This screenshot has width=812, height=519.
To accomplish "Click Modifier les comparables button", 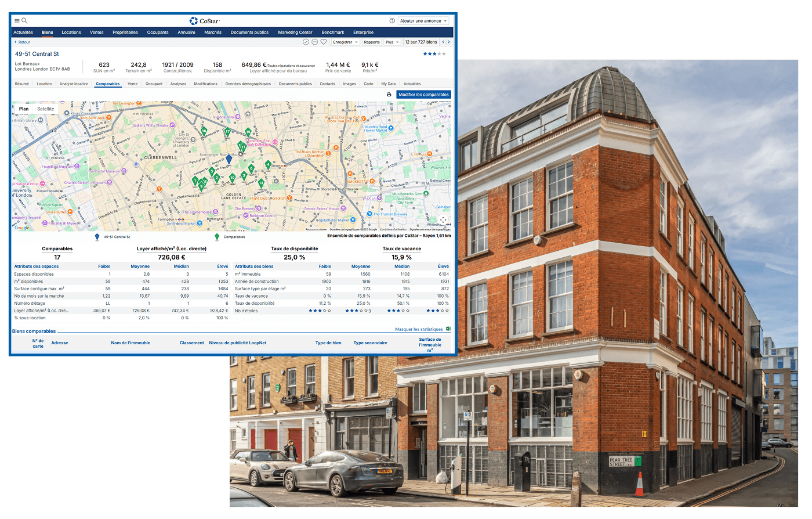I will [x=423, y=95].
